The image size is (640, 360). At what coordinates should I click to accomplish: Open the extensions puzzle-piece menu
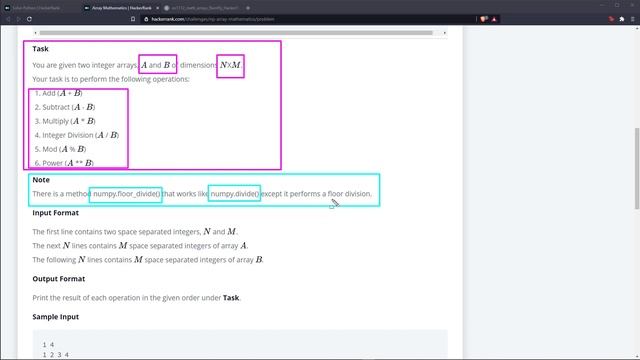(x=622, y=19)
